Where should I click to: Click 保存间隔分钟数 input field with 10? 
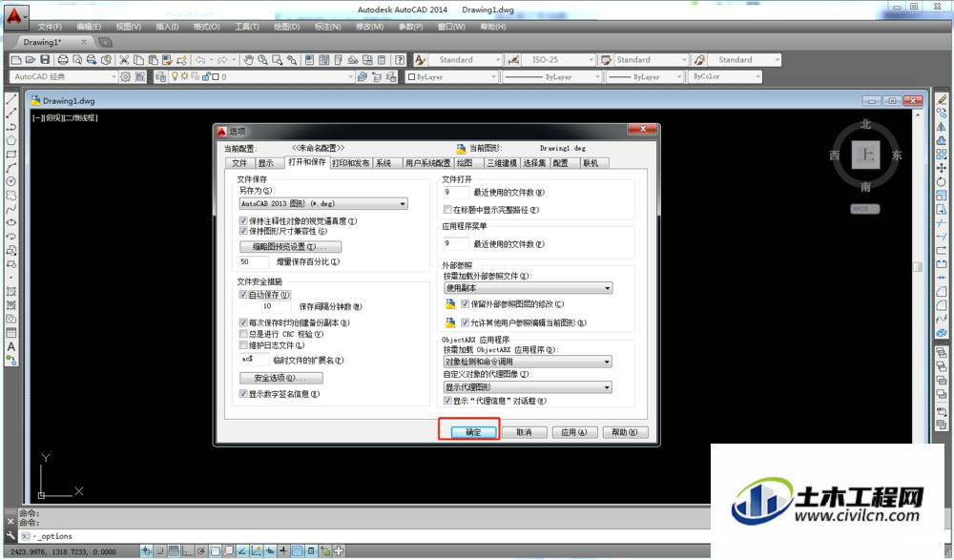(x=277, y=306)
